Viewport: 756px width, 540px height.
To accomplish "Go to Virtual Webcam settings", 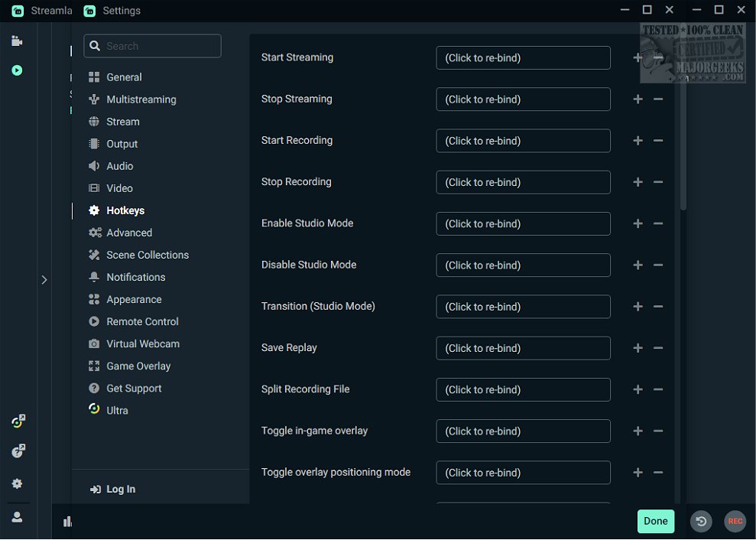I will (142, 343).
